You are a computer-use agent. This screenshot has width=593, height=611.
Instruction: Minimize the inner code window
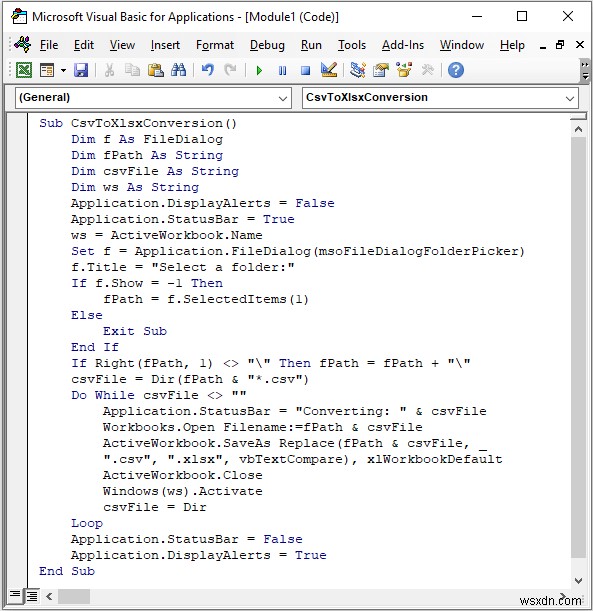click(542, 46)
